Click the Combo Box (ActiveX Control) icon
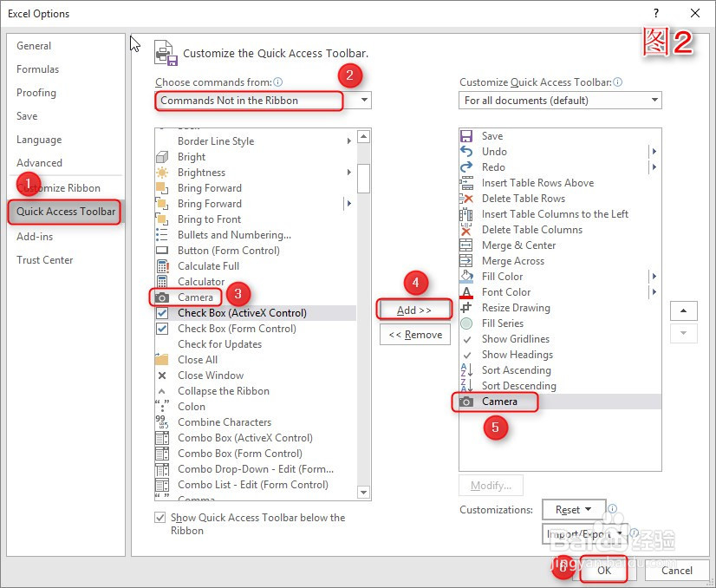This screenshot has height=588, width=716. click(x=162, y=438)
